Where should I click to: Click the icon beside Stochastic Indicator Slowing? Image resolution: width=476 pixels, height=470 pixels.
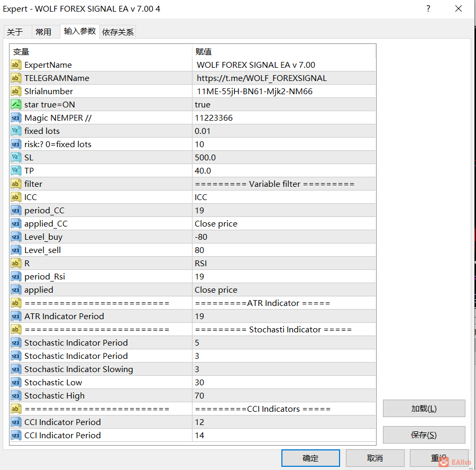tap(16, 369)
